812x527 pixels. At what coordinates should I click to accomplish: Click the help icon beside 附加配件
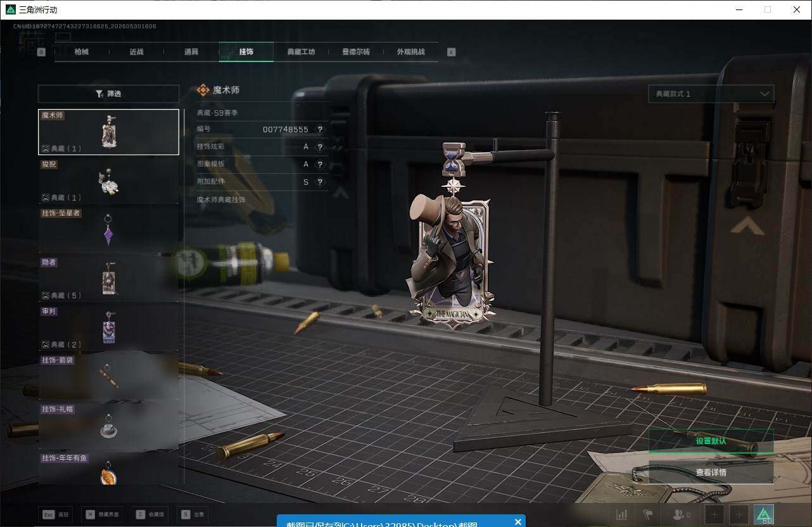320,182
